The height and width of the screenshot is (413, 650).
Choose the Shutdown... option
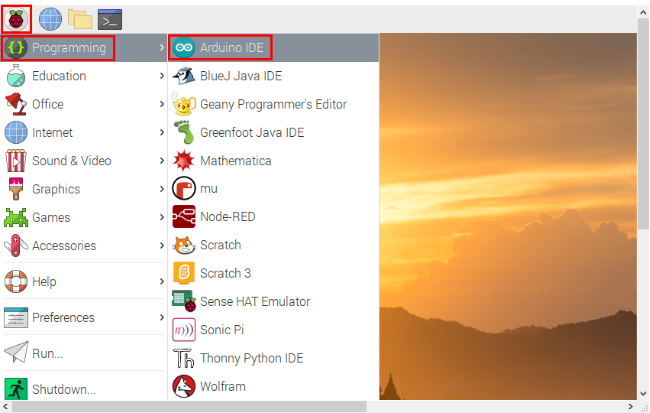pyautogui.click(x=63, y=389)
